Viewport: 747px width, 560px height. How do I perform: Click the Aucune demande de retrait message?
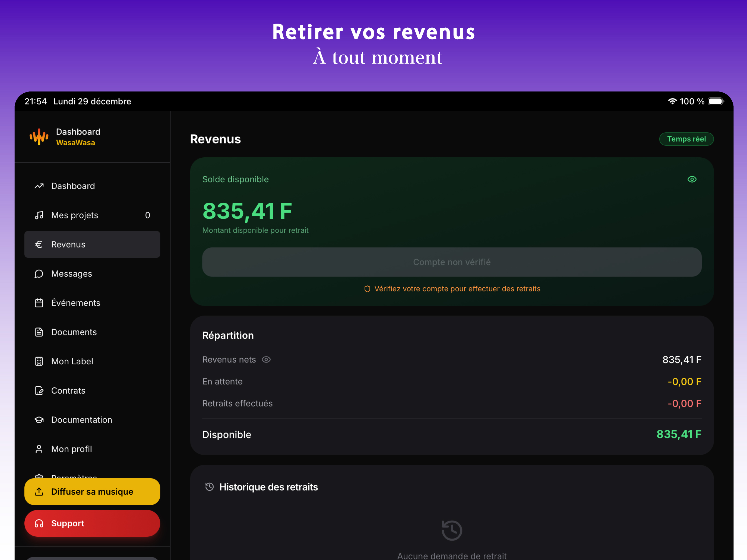[452, 556]
